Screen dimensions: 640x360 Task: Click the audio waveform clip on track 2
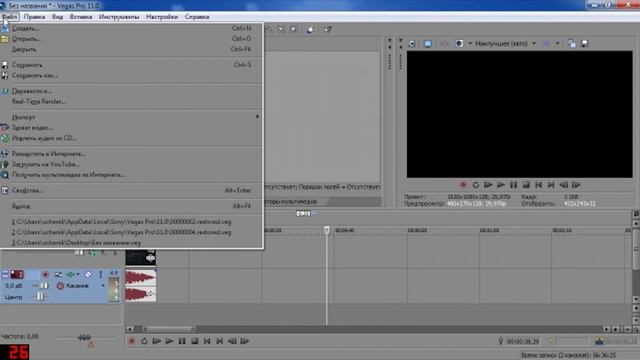pos(140,285)
